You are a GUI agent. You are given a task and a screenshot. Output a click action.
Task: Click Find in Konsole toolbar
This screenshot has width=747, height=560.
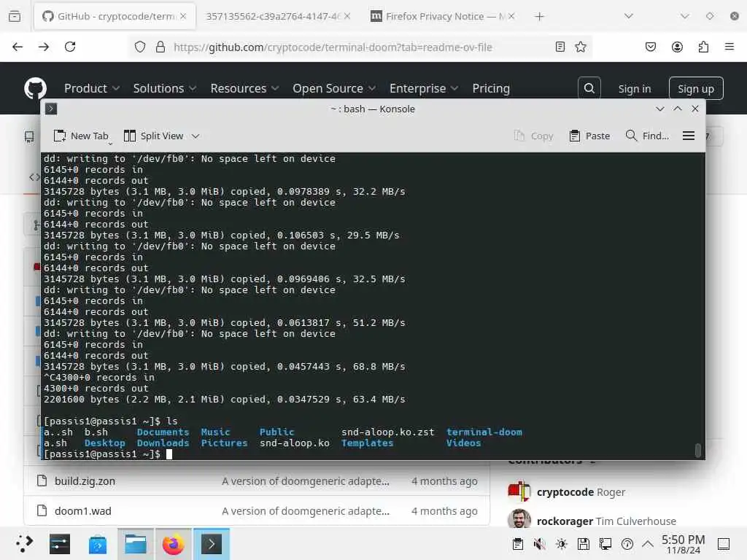(x=647, y=136)
